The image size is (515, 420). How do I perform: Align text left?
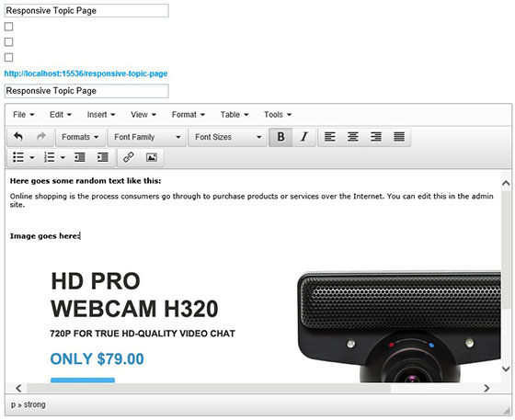[x=330, y=137]
